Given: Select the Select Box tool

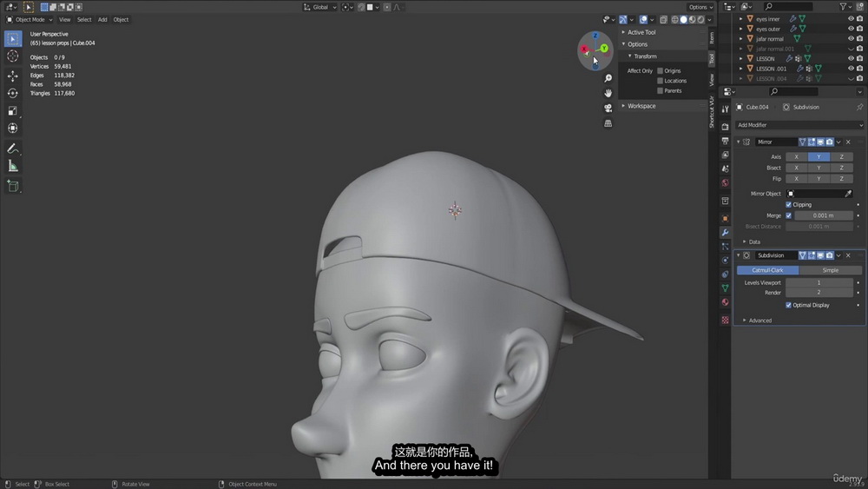Looking at the screenshot, I should click(x=13, y=39).
